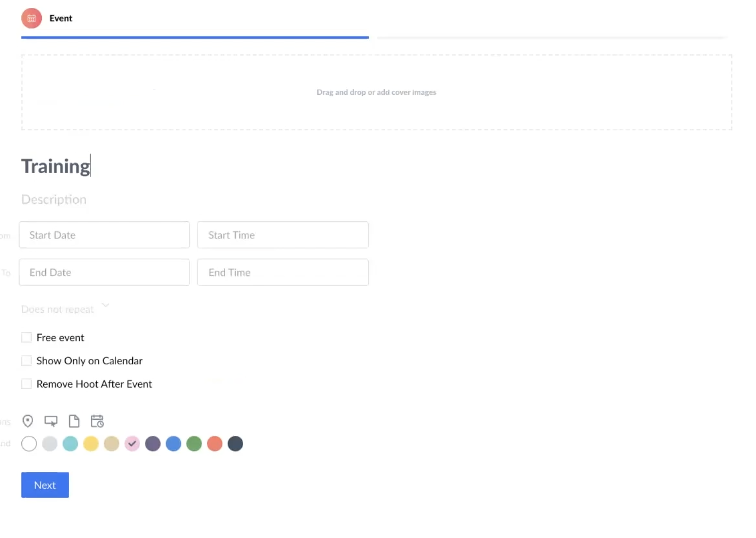Click the location pin icon
Screen dimensions: 756x538
pos(28,421)
